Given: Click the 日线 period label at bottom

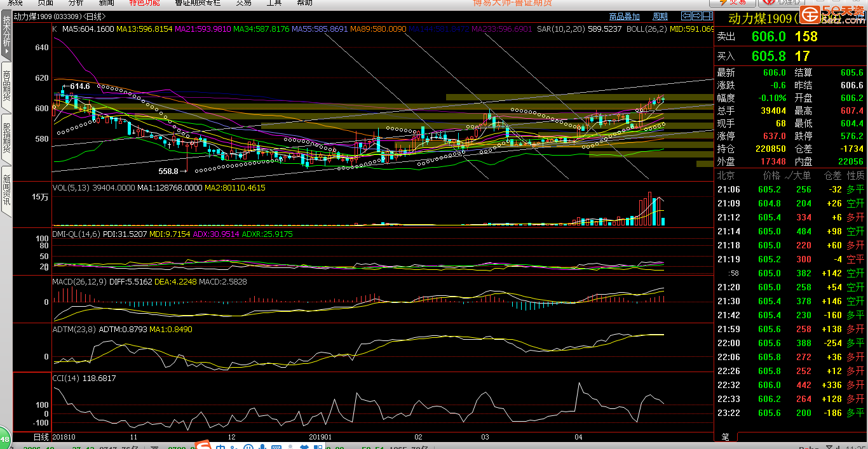Looking at the screenshot, I should click(x=41, y=437).
